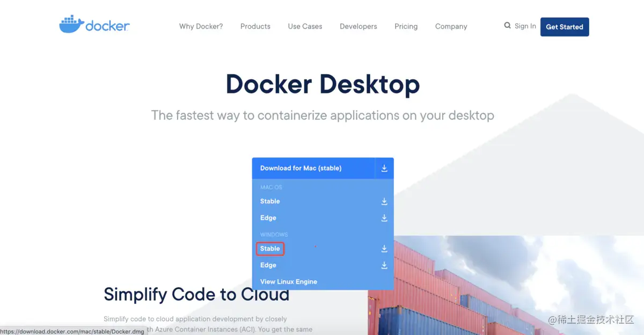Open the Developers menu
The image size is (644, 335).
pos(358,26)
